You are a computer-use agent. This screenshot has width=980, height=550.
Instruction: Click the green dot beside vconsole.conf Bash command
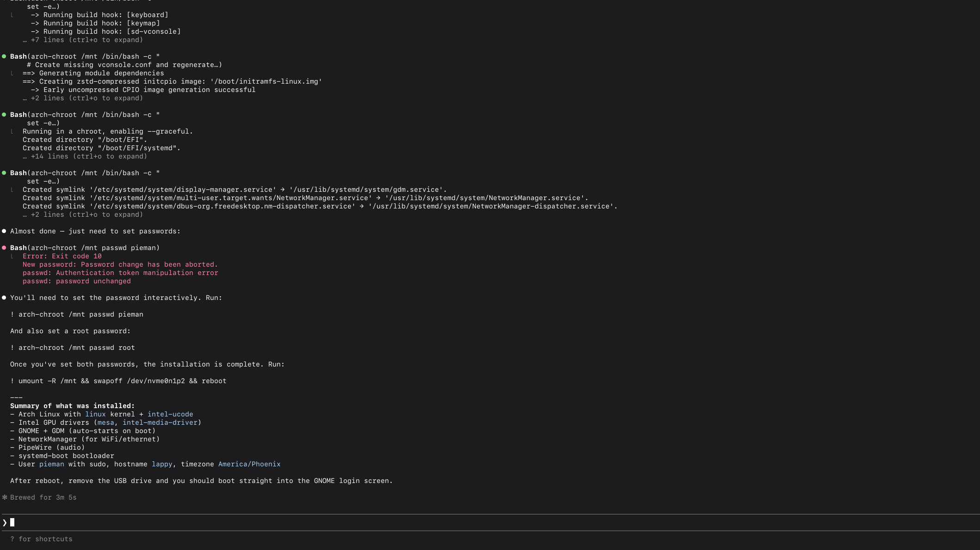(x=4, y=56)
